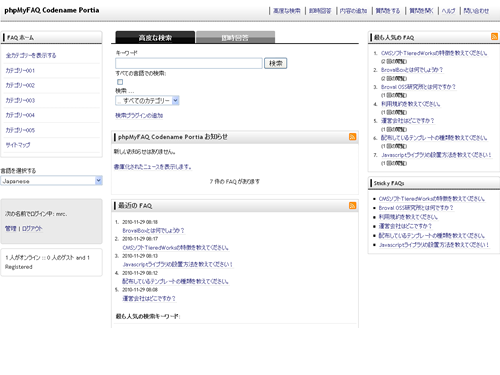Open カテゴリー004 in the sidebar
Viewport: 500px width, 375px height.
(x=20, y=115)
